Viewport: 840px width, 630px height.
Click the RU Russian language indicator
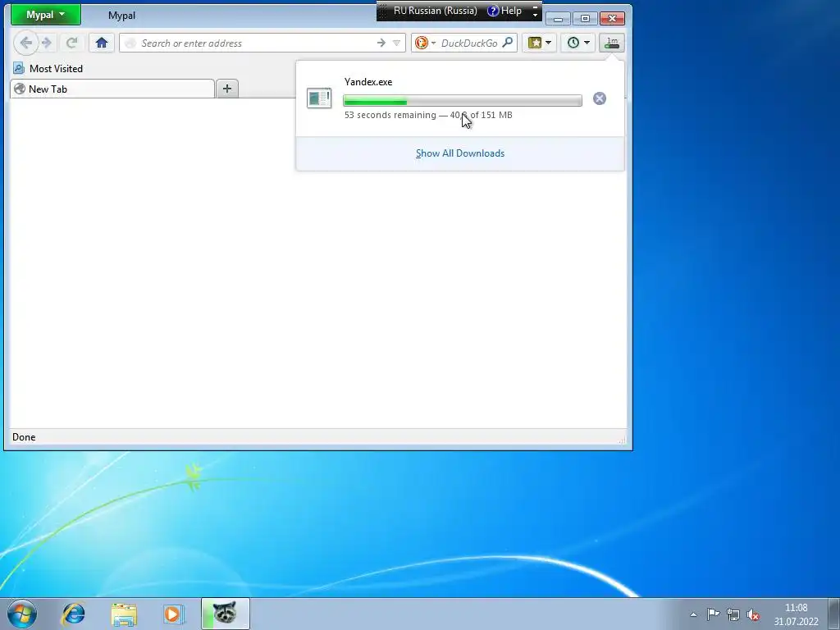tap(435, 11)
